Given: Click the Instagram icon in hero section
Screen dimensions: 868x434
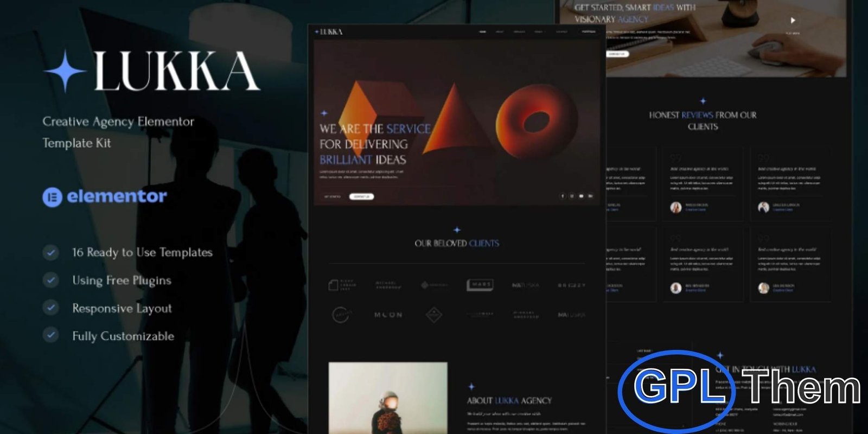Looking at the screenshot, I should (x=572, y=196).
